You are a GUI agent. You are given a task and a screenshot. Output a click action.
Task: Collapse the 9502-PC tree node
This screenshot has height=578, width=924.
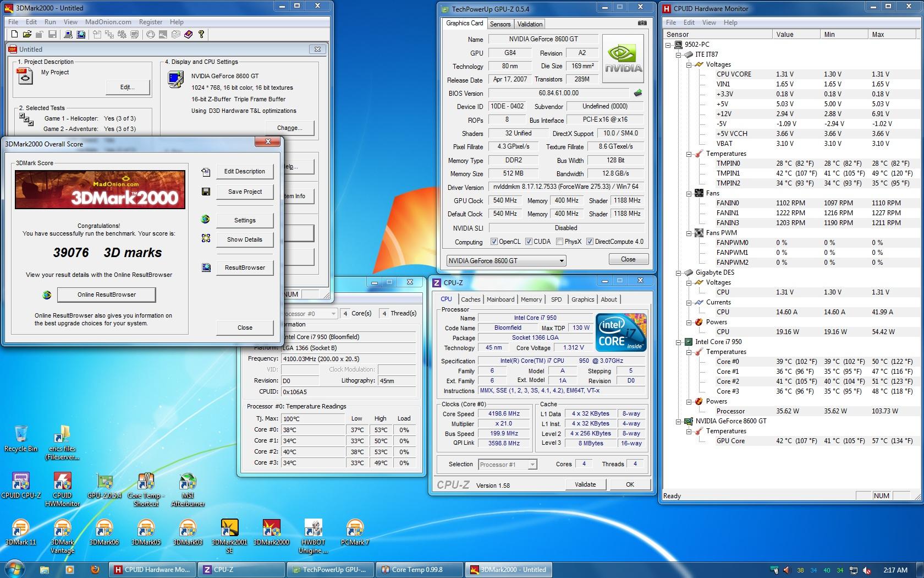click(x=668, y=45)
